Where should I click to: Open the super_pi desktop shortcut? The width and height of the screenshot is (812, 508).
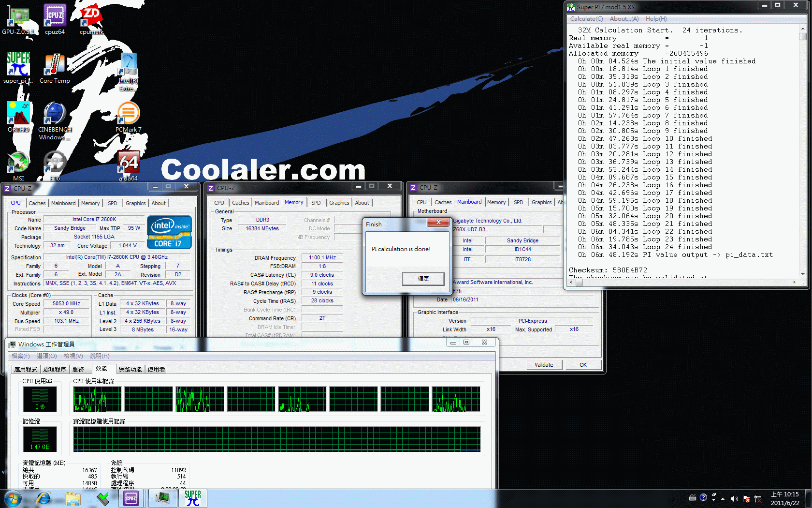pos(18,68)
